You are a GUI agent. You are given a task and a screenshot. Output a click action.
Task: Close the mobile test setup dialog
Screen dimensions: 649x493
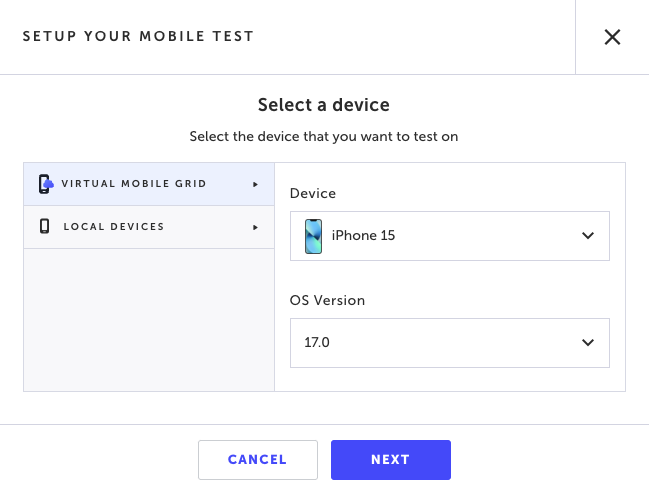tap(612, 37)
